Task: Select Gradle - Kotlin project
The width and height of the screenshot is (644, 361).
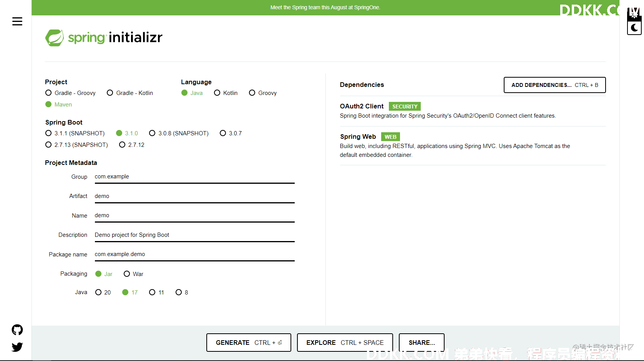Action: click(130, 93)
